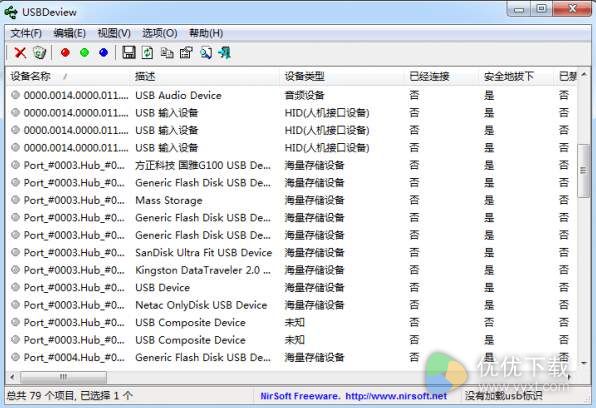Click the green circle connect icon
This screenshot has height=408, width=596.
point(84,52)
